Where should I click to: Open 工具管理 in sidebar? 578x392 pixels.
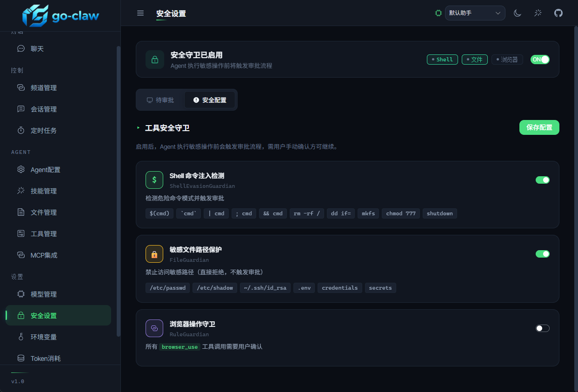[x=59, y=233]
